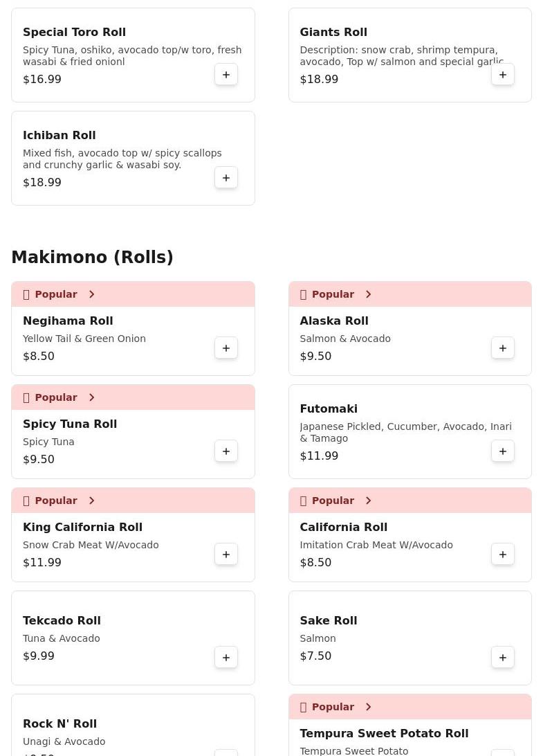Select the Ichiban Roll title
This screenshot has width=543, height=756.
pos(59,136)
